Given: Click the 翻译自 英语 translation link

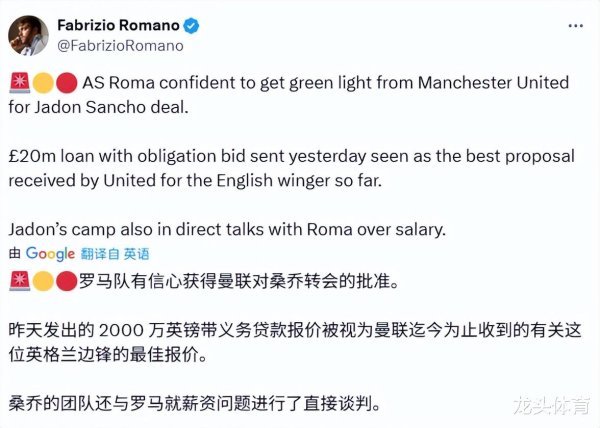Looking at the screenshot, I should 115,254.
